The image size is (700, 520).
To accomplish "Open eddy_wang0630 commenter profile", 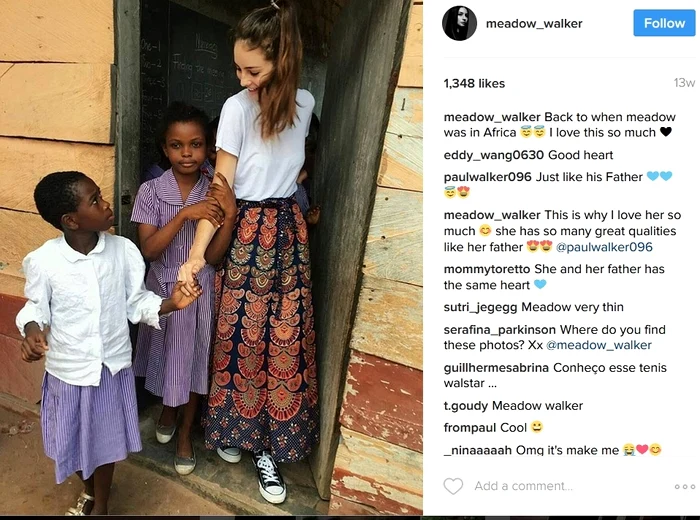I will 493,155.
